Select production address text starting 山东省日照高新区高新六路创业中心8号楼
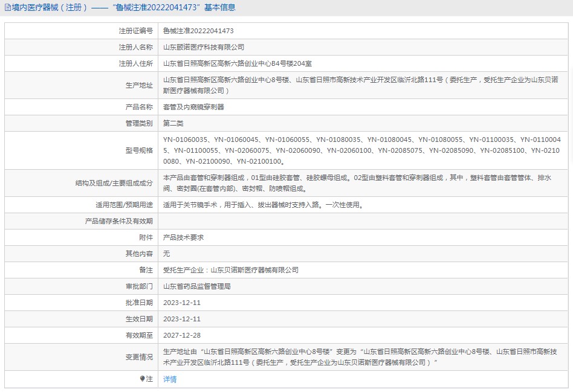 tap(361, 85)
